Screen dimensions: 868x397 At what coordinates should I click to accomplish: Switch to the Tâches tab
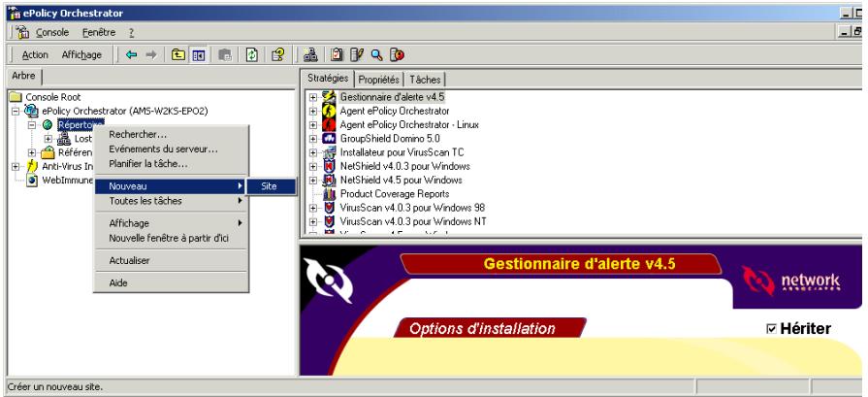(425, 80)
